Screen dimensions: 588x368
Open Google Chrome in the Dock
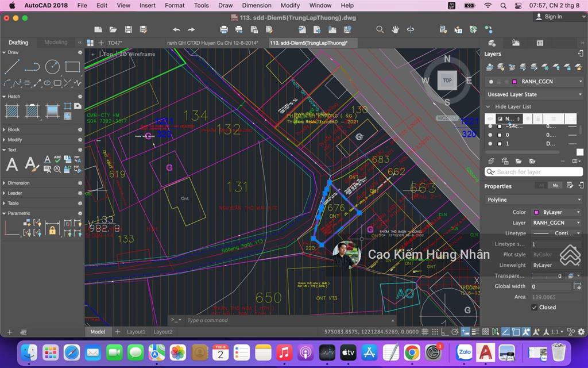point(412,352)
